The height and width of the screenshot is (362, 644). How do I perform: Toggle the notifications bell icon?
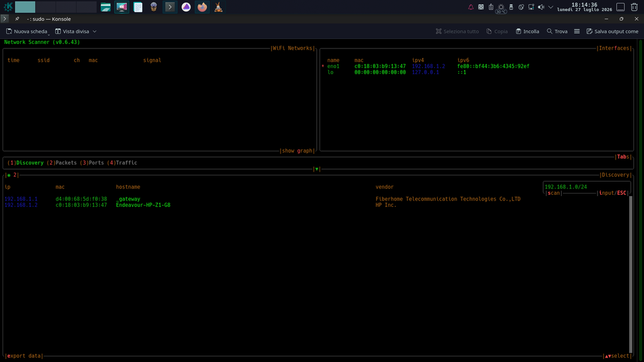(x=470, y=7)
